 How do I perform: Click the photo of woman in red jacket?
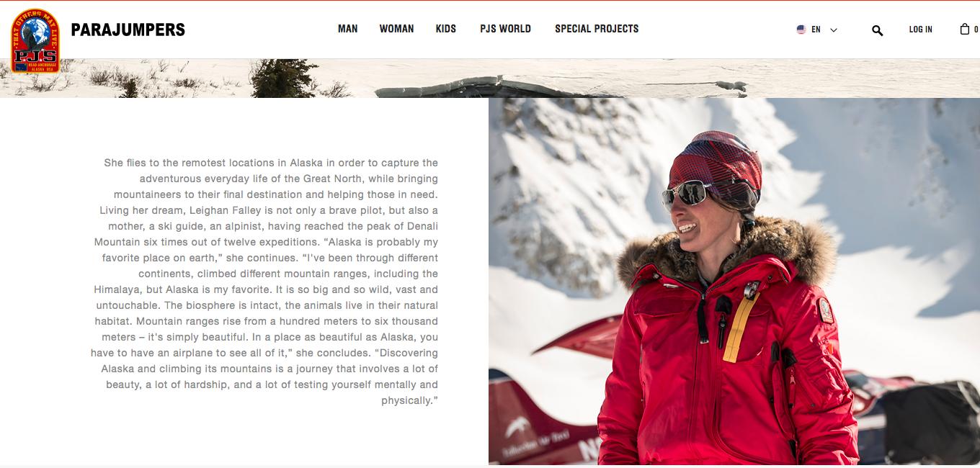point(734,282)
